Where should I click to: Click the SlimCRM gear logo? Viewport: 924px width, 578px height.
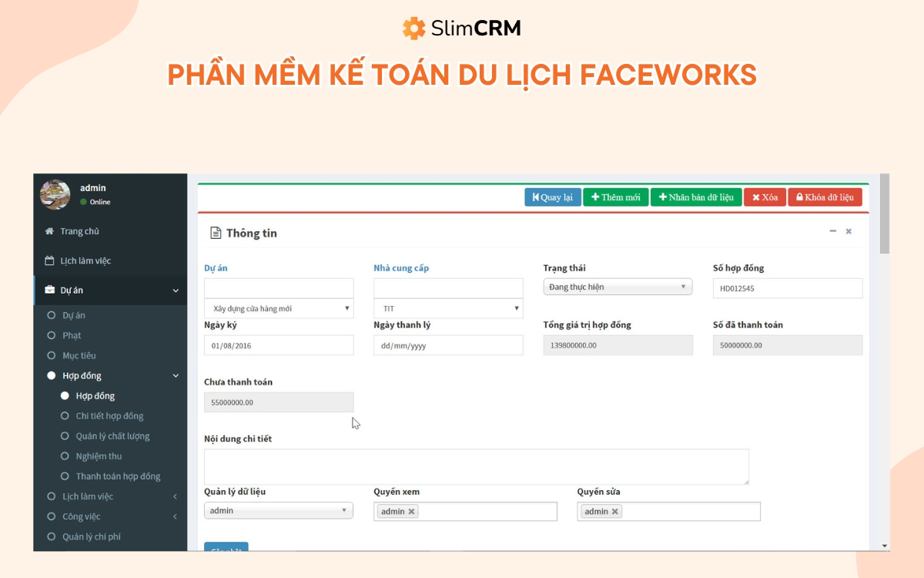pyautogui.click(x=413, y=29)
